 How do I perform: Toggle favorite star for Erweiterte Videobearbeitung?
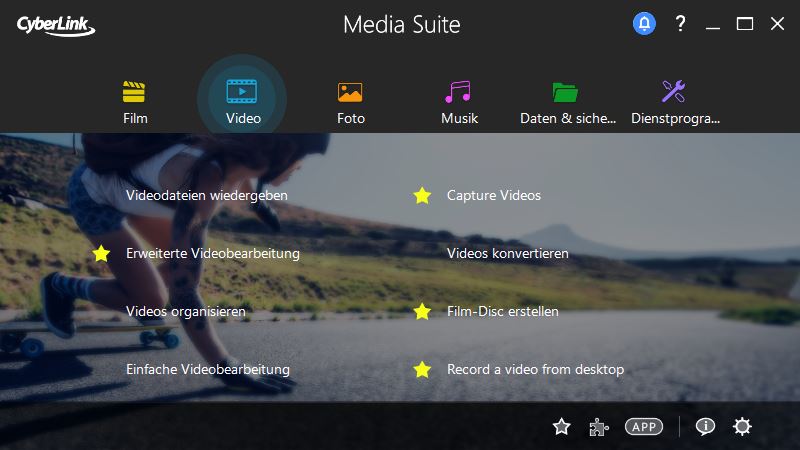click(x=101, y=253)
